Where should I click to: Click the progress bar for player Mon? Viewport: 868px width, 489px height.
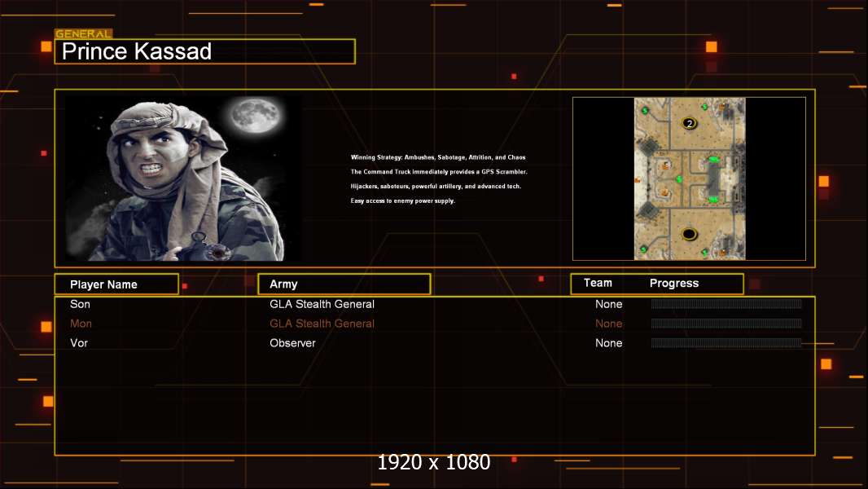click(x=726, y=323)
